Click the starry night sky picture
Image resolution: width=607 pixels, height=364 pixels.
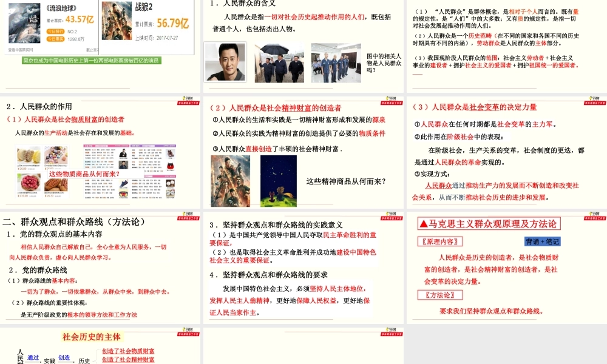(x=278, y=180)
